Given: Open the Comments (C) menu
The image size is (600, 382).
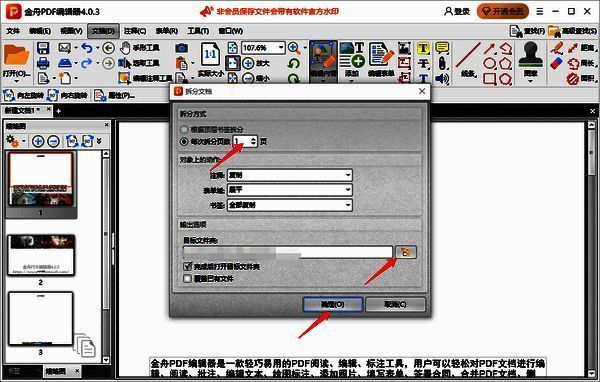Looking at the screenshot, I should [135, 31].
